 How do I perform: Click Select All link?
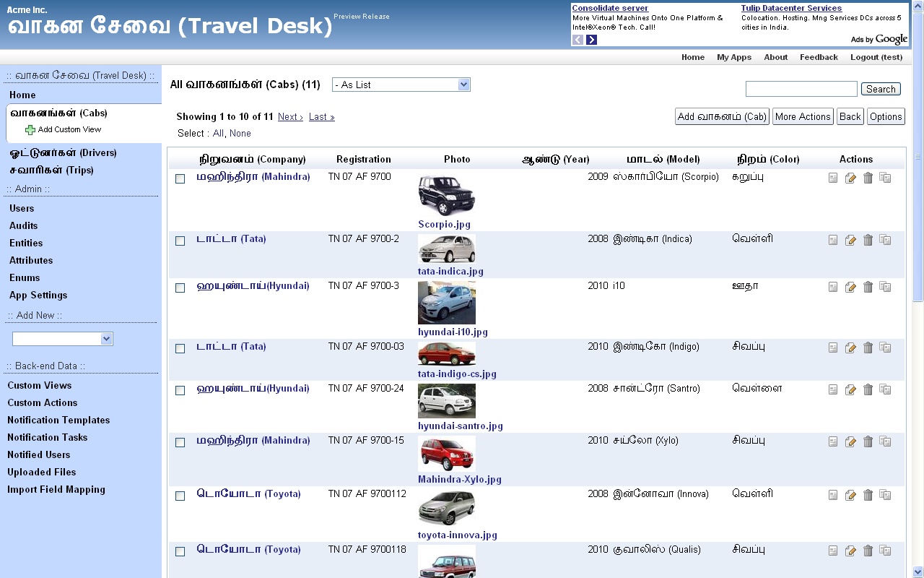(x=218, y=133)
